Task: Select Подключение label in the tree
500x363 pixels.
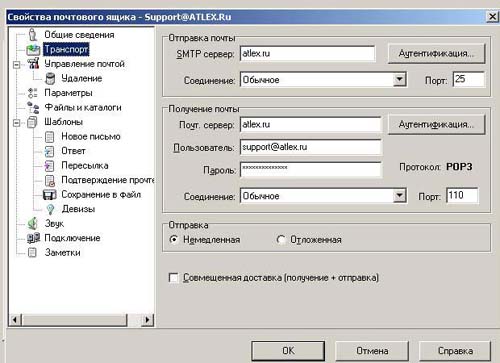Action: (72, 238)
